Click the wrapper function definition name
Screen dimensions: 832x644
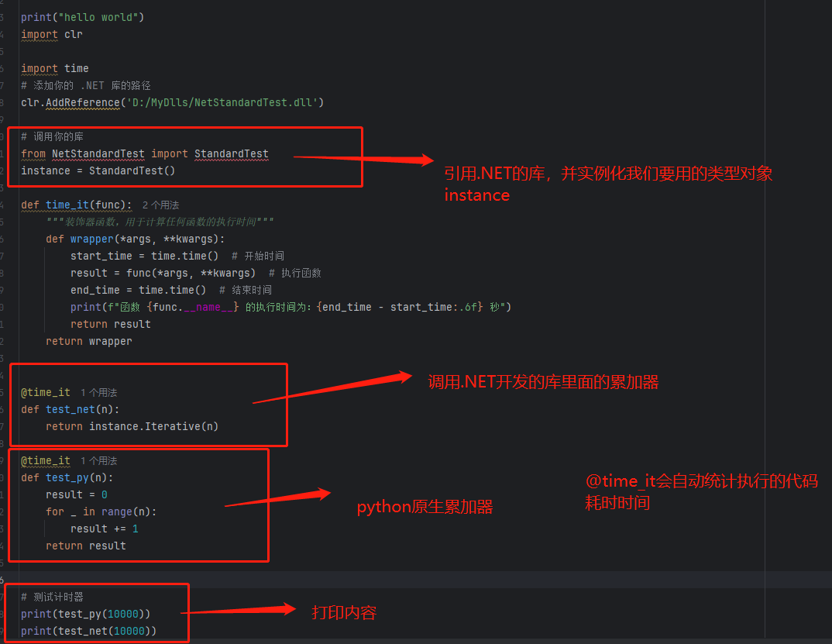[x=91, y=239]
